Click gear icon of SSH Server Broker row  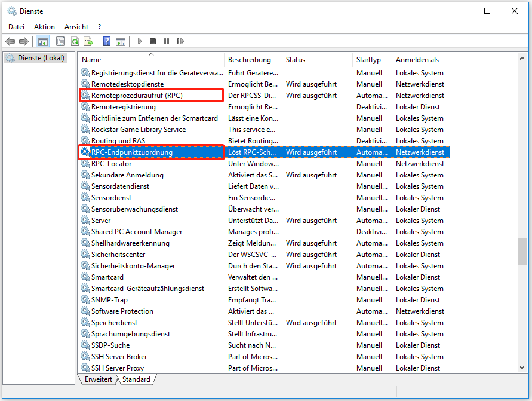pos(85,356)
